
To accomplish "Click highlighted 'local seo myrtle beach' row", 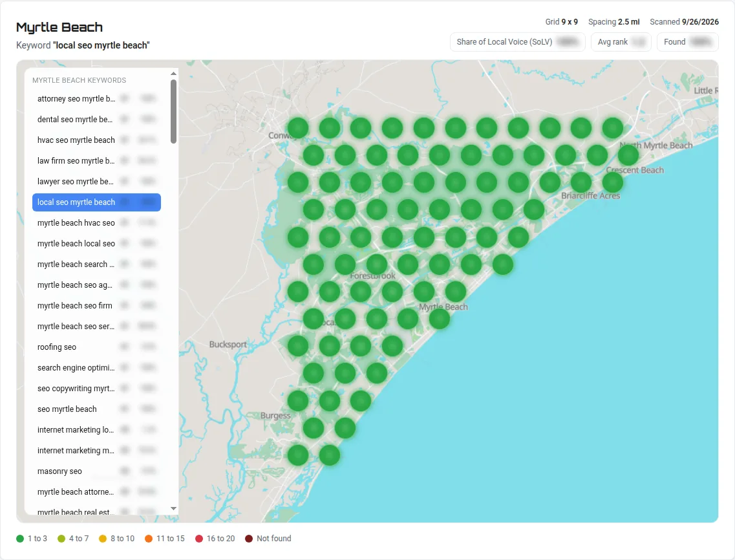I will click(96, 202).
